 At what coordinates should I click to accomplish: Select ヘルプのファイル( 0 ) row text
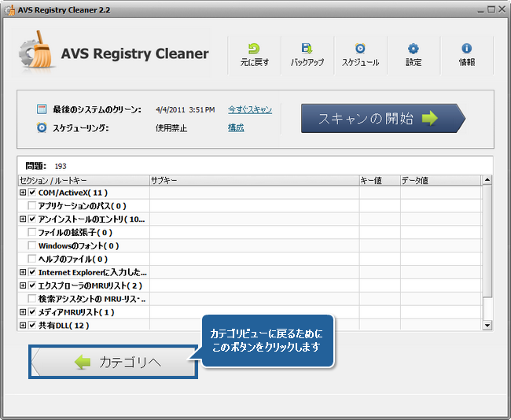(73, 260)
